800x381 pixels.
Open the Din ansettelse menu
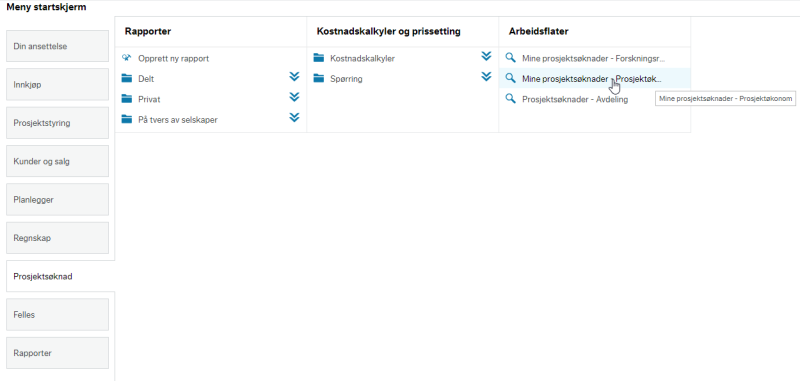(x=58, y=46)
